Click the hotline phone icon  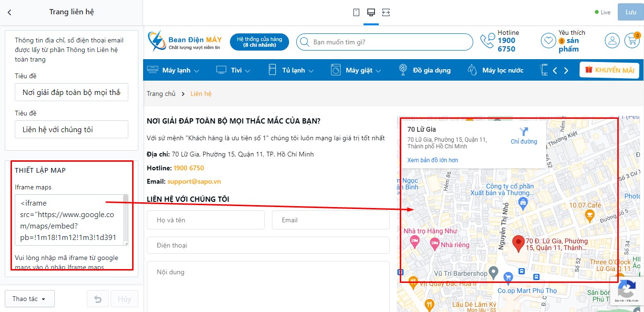click(487, 41)
